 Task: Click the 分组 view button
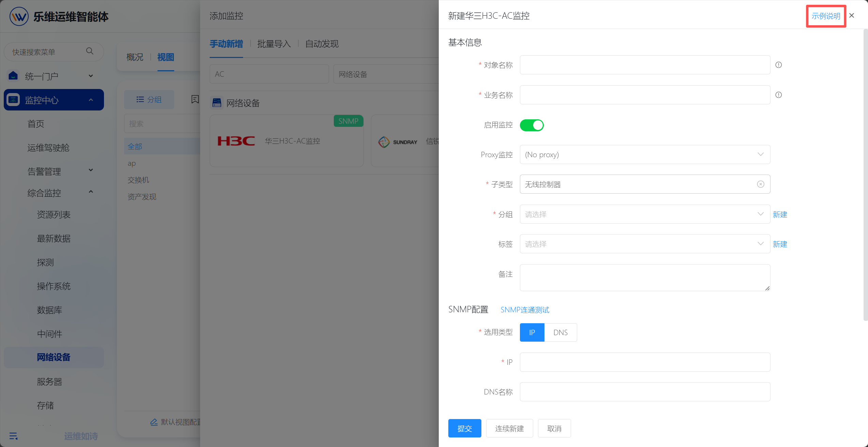click(x=149, y=99)
